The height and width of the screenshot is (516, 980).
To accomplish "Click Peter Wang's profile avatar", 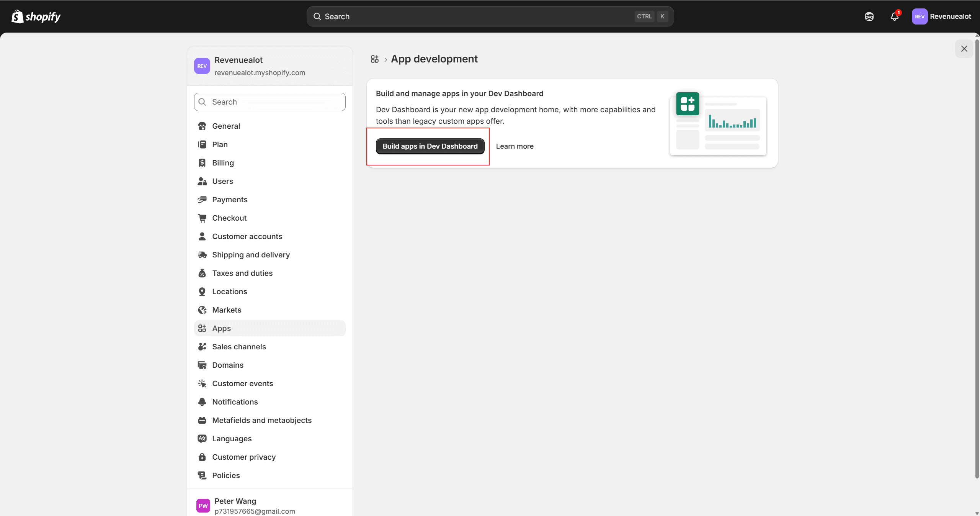I will click(203, 505).
